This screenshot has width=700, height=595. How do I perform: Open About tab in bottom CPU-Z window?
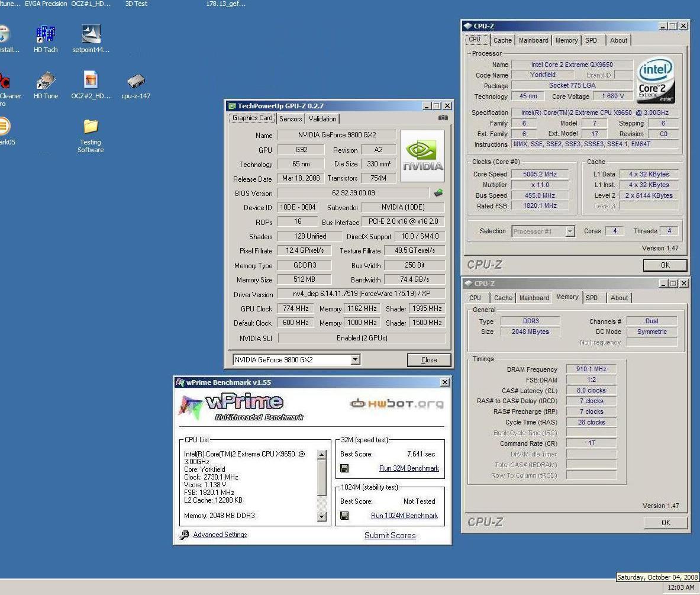619,298
